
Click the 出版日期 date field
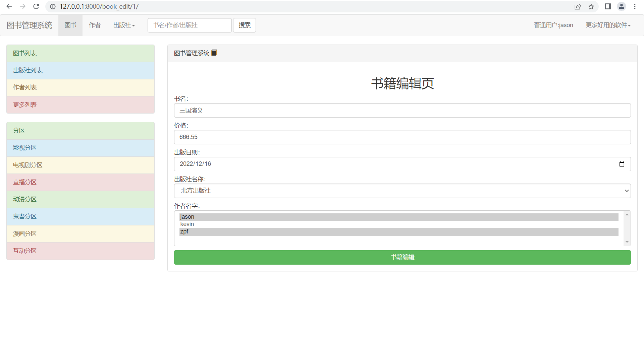[x=402, y=164]
